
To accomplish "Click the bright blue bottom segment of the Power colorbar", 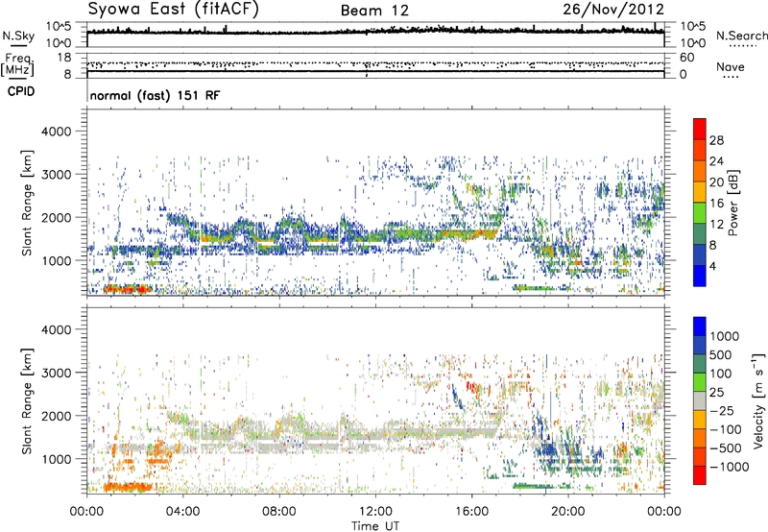I will pos(700,276).
